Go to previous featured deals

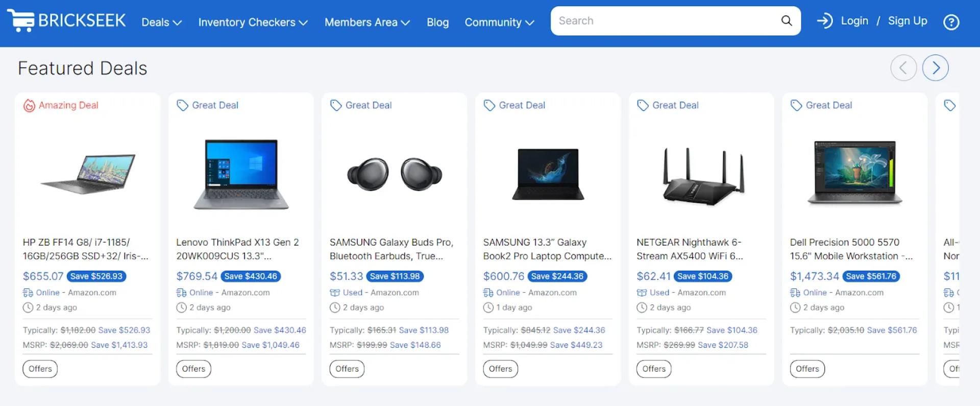[903, 67]
